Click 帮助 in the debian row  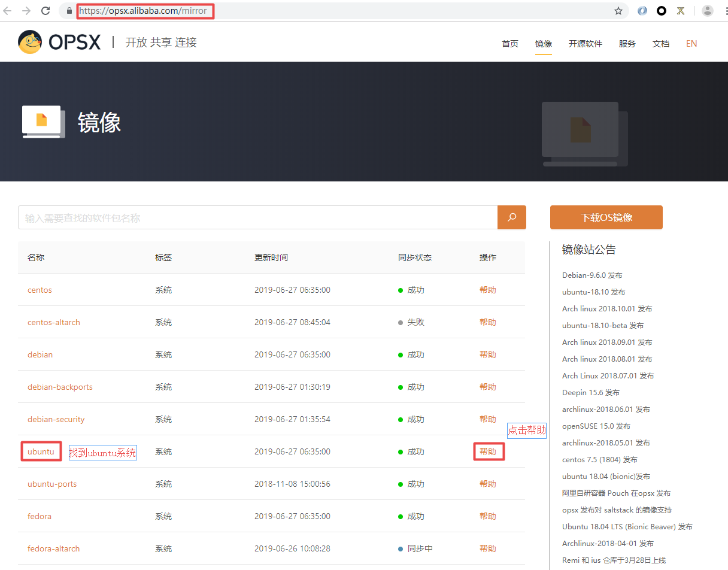[x=488, y=354]
